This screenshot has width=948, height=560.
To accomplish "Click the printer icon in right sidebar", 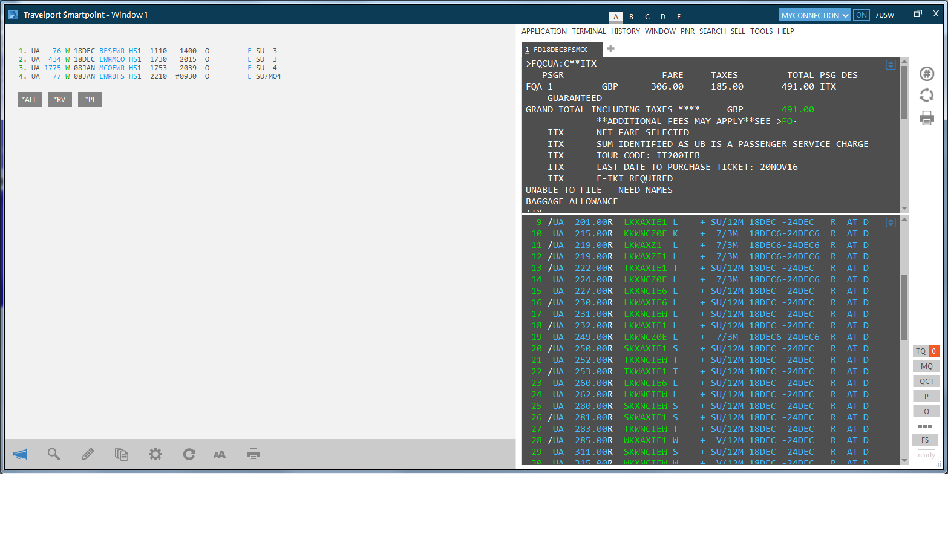I will (927, 118).
